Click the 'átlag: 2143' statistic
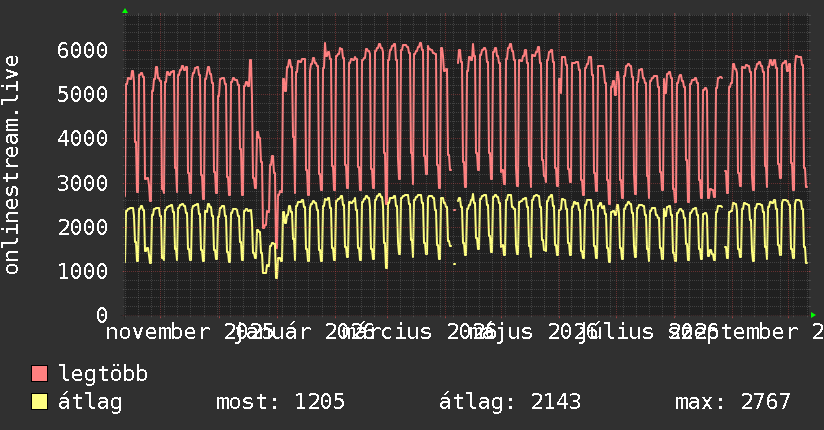Viewport: 824px width, 430px height. [x=510, y=402]
